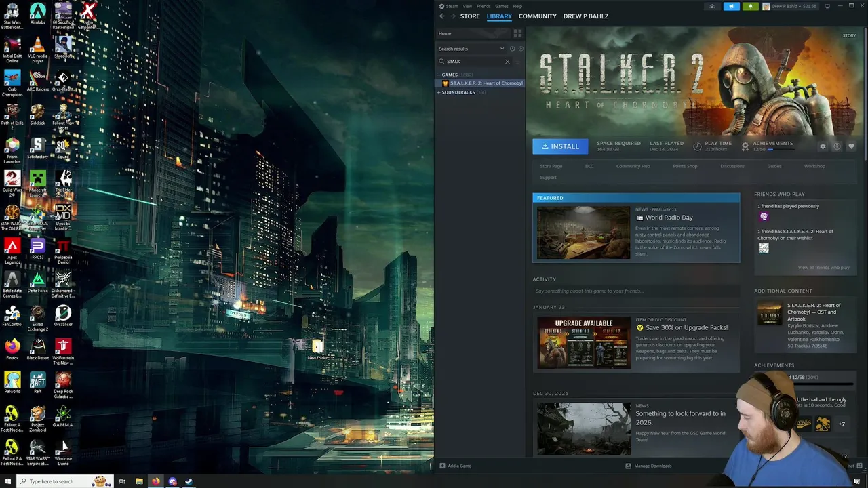Open the Drew P Bahlz account dropdown
Viewport: 868px width, 488px height.
[x=791, y=6]
